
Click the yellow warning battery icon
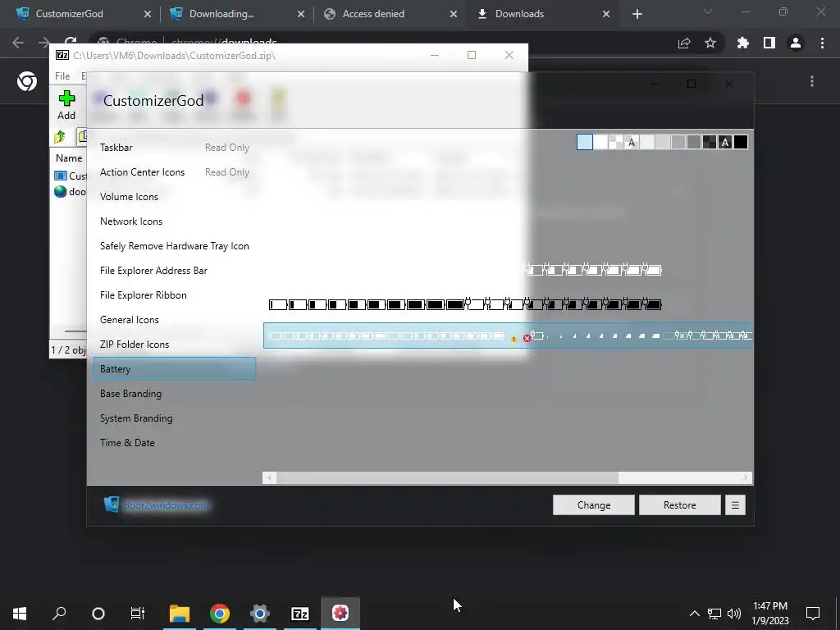click(x=514, y=339)
